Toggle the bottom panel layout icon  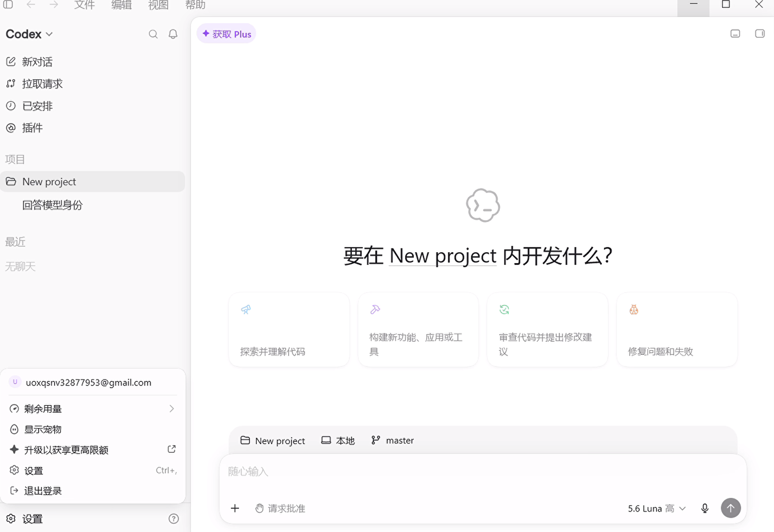(x=735, y=34)
